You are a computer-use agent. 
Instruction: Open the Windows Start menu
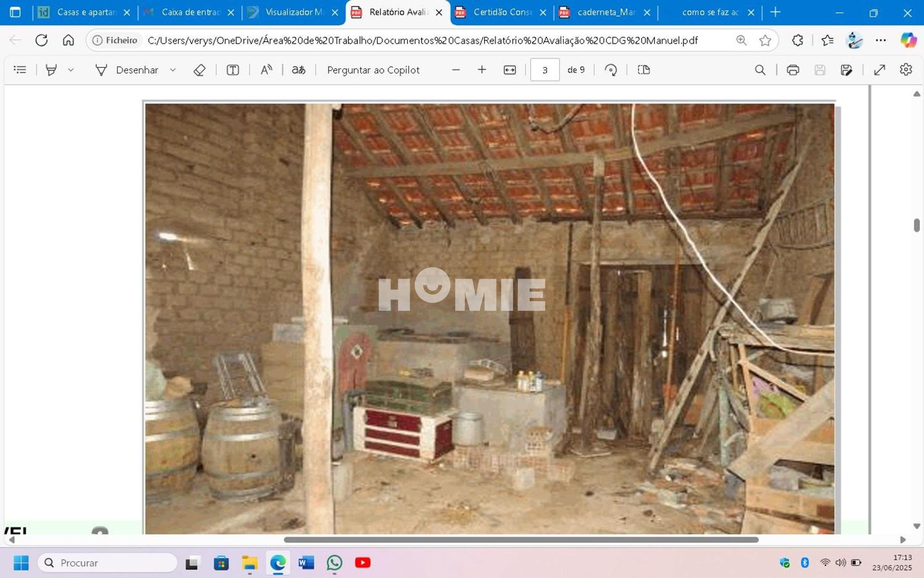(x=21, y=562)
